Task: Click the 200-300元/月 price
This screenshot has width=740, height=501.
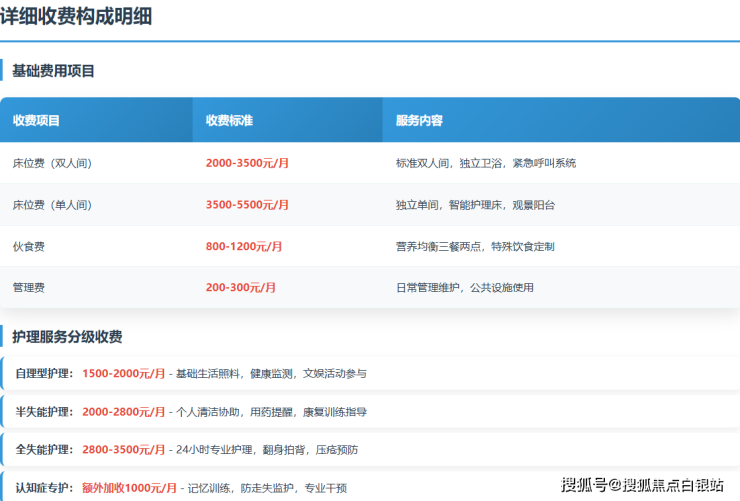Action: coord(241,288)
